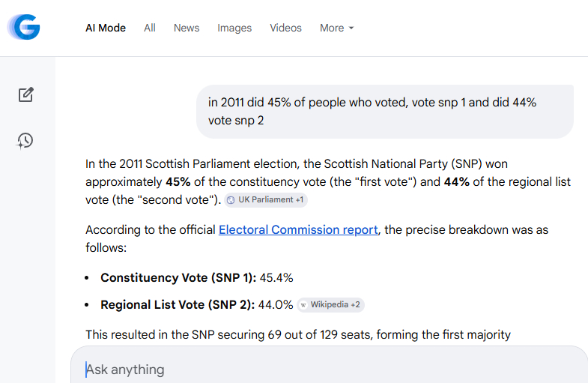Show the Wikipedia +2 sources chip

(330, 305)
